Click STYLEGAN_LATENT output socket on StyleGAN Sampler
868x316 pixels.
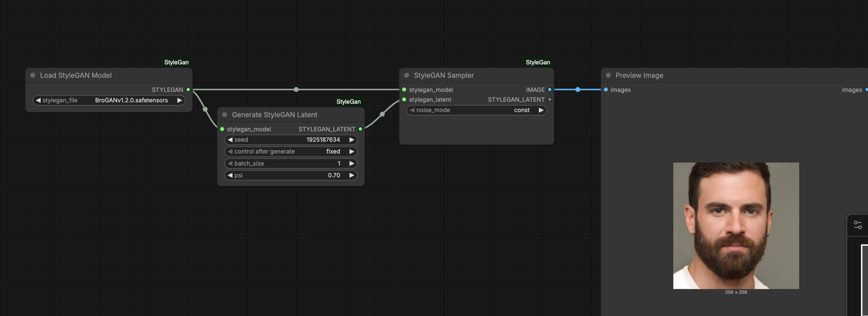point(549,100)
